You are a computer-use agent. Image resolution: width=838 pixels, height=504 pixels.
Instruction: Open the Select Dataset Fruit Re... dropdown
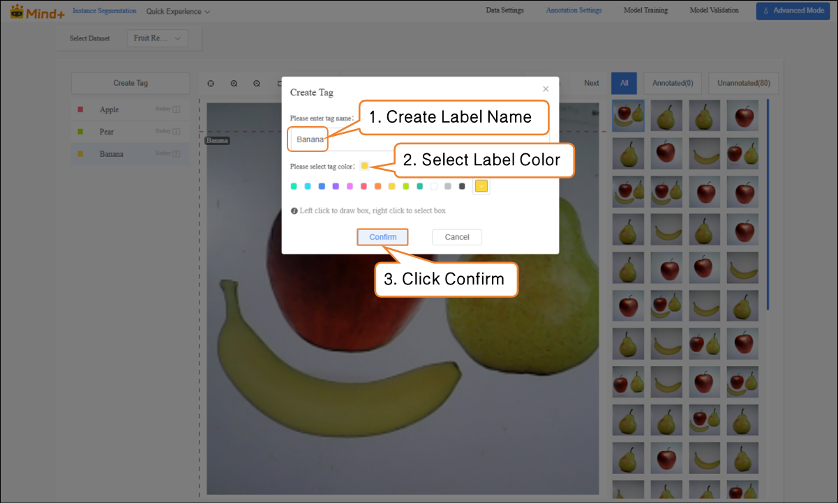coord(158,38)
